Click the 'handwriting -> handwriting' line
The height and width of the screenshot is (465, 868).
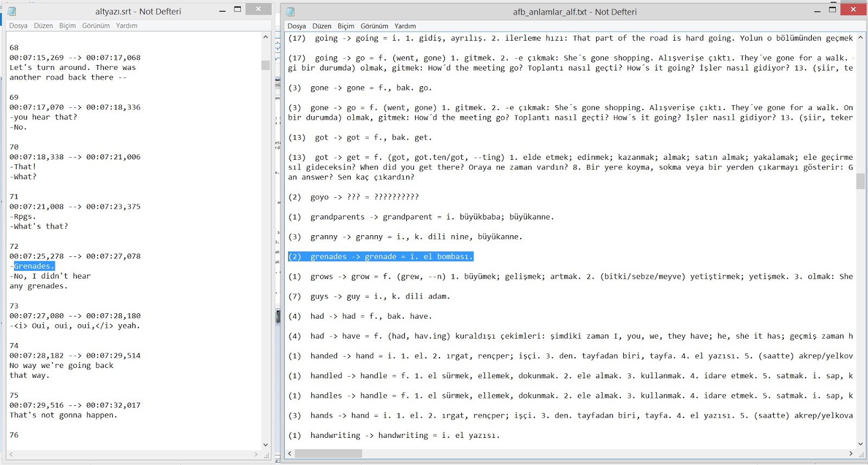pyautogui.click(x=394, y=435)
